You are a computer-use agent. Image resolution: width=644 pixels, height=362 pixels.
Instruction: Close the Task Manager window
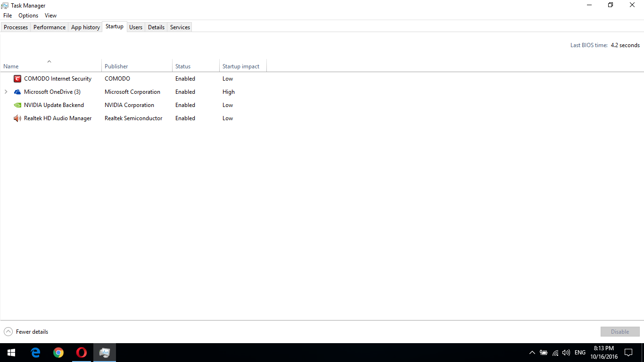pyautogui.click(x=633, y=5)
